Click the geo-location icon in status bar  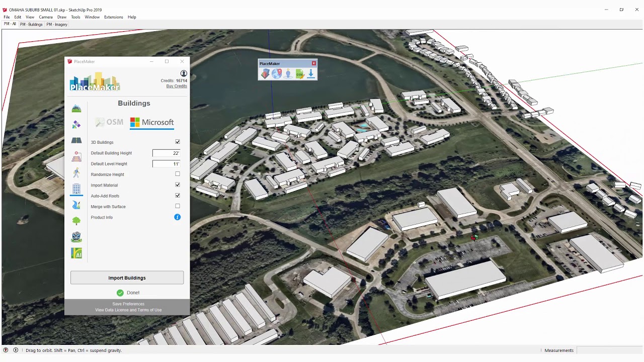6,350
